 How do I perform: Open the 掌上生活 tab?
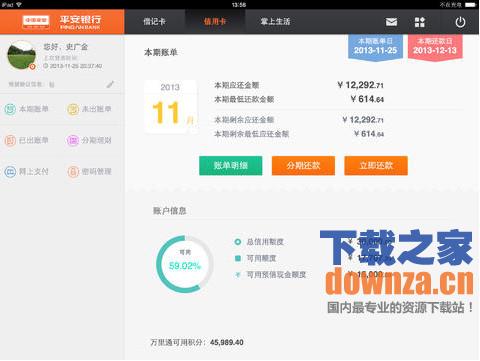tap(275, 22)
